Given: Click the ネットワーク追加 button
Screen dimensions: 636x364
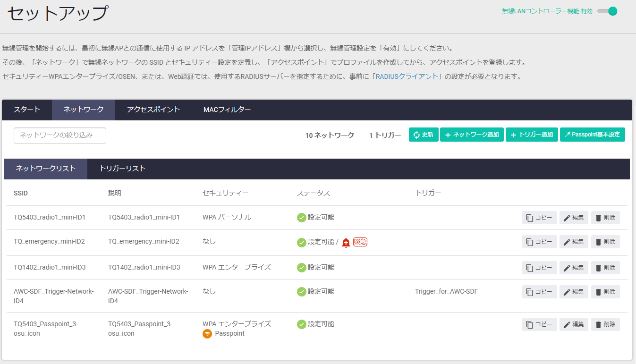Looking at the screenshot, I should tap(472, 135).
